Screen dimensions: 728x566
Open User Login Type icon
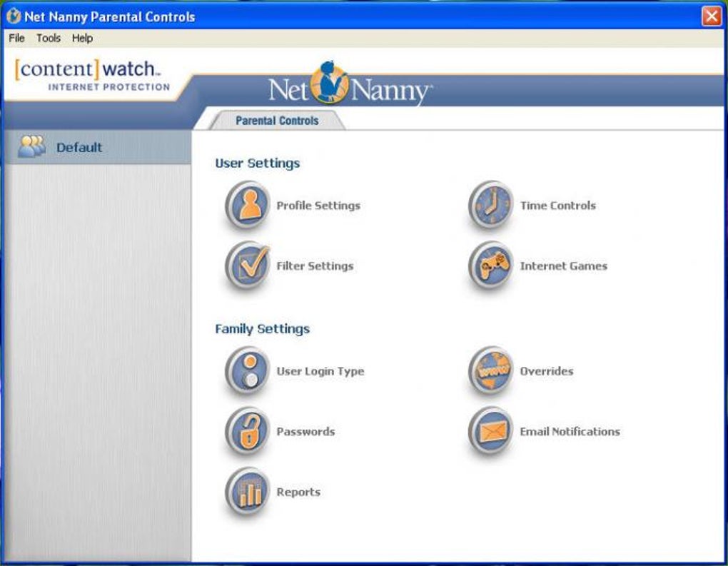click(x=248, y=370)
